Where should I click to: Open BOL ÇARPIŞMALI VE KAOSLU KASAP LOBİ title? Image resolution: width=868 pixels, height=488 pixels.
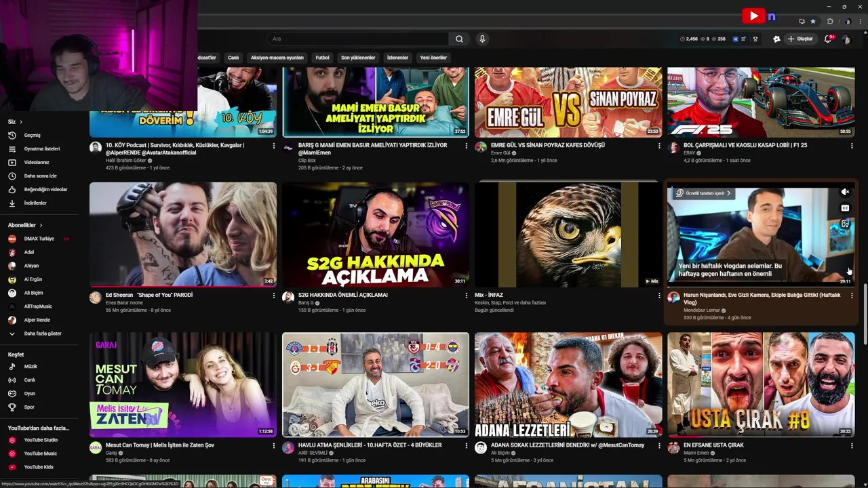[x=745, y=145]
